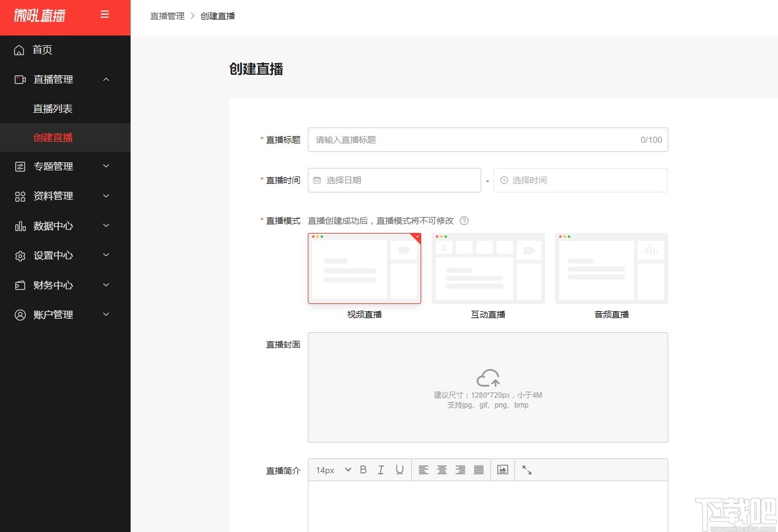This screenshot has width=778, height=532.
Task: Expand the 设置中心 chevron
Action: pos(106,256)
